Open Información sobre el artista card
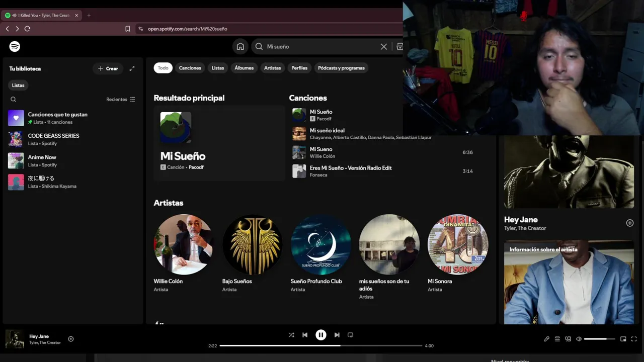This screenshot has width=644, height=362. [x=569, y=282]
